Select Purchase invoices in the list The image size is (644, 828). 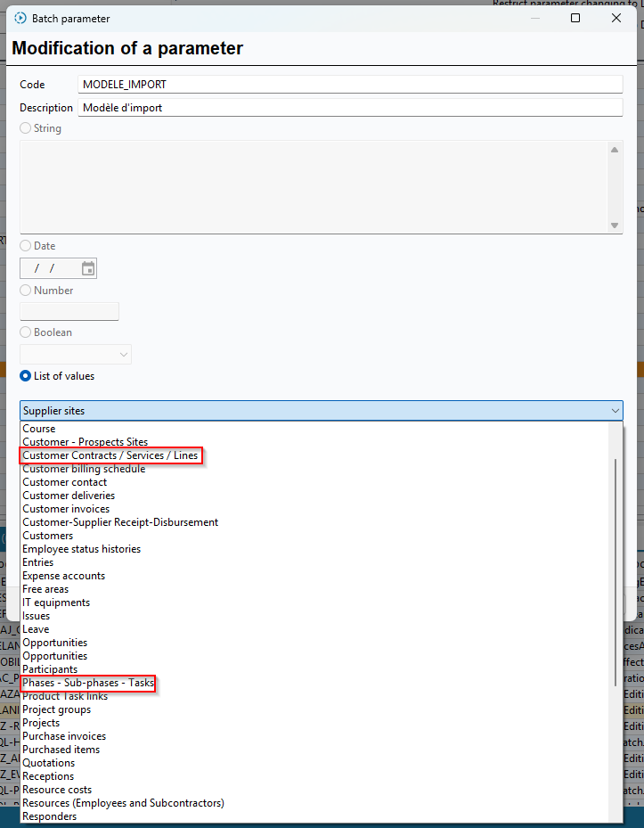coord(63,736)
